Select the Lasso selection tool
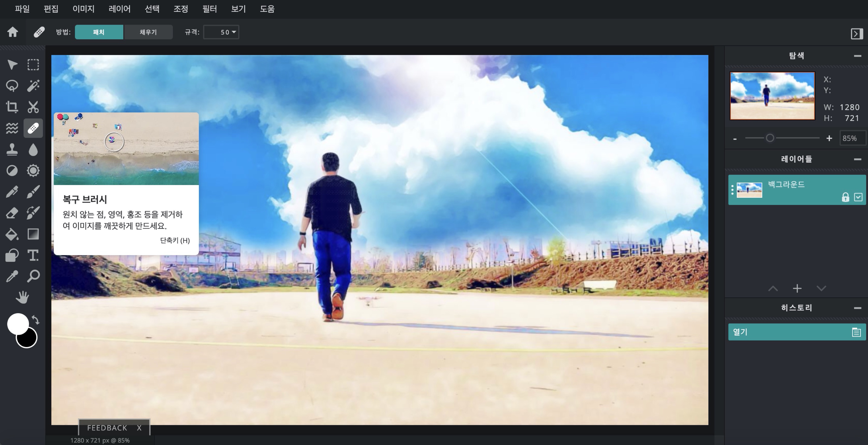This screenshot has height=445, width=868. coord(12,86)
